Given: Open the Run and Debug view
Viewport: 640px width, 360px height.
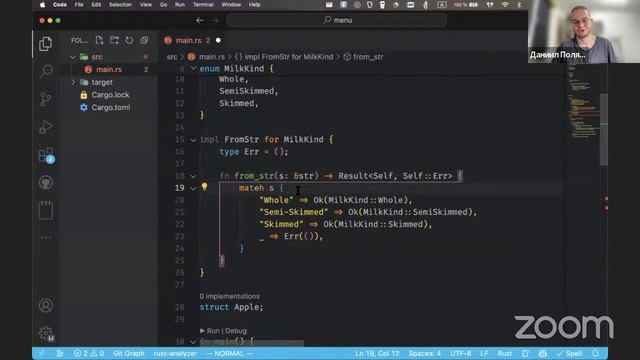Looking at the screenshot, I should pos(46,127).
